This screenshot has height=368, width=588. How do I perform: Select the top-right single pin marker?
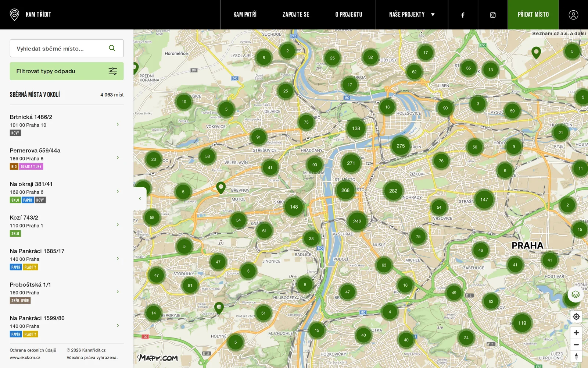click(x=536, y=53)
